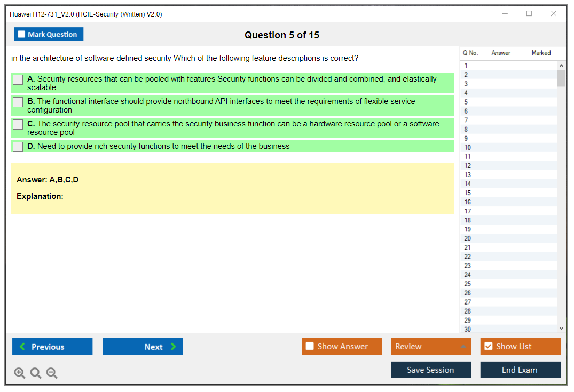Click the zoom reset magnifier icon
Image resolution: width=574 pixels, height=392 pixels.
(36, 373)
